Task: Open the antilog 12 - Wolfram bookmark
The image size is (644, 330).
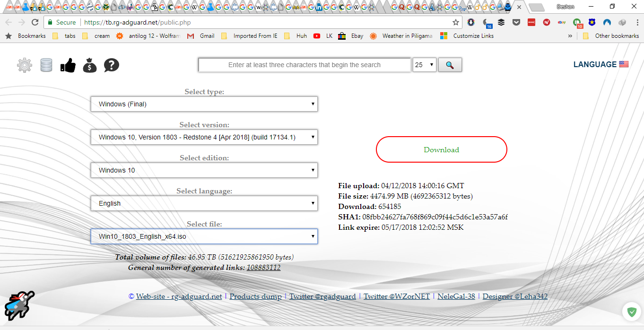Action: pyautogui.click(x=148, y=36)
